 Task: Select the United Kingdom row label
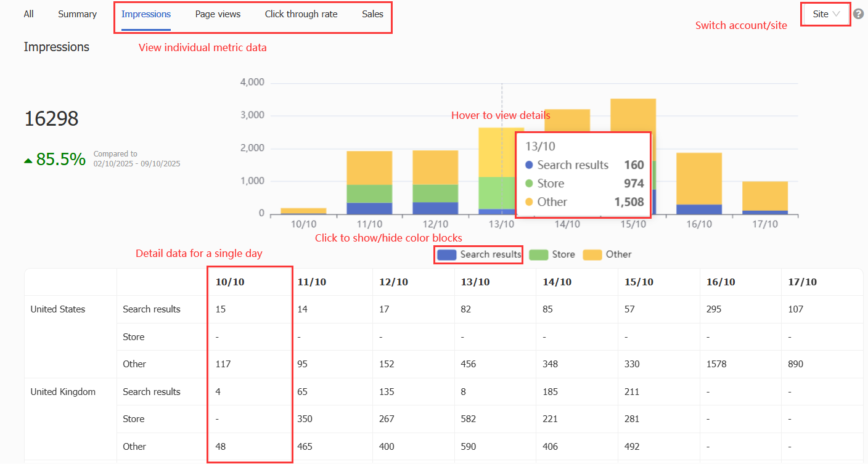pyautogui.click(x=63, y=392)
